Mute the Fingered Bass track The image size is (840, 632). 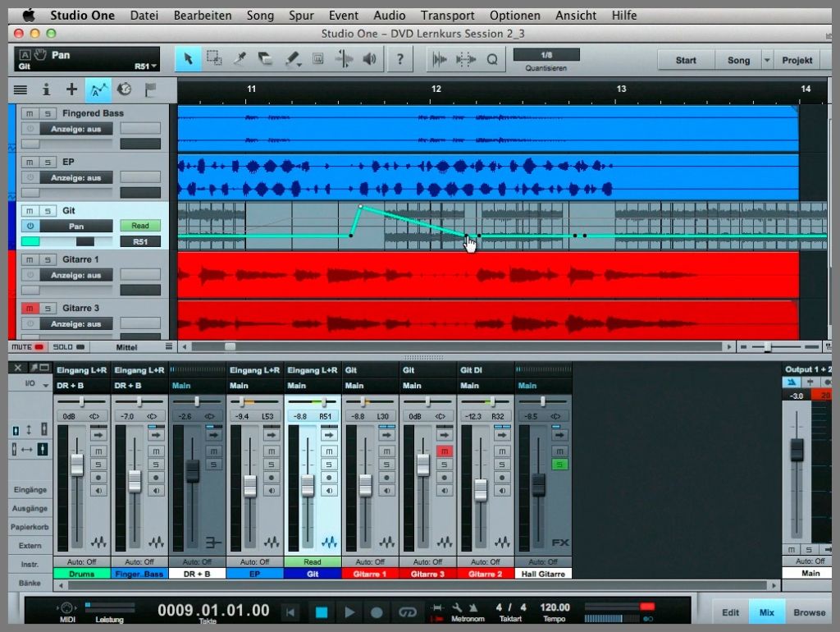[x=30, y=113]
